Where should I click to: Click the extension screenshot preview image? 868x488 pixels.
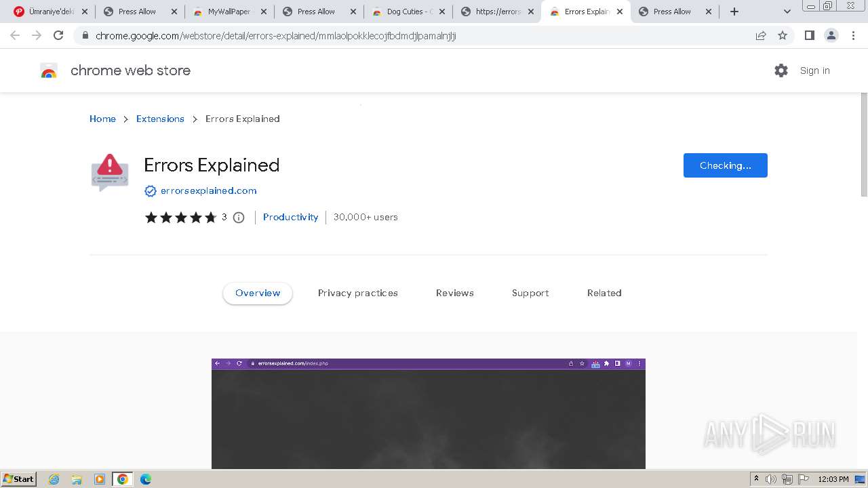pos(429,413)
